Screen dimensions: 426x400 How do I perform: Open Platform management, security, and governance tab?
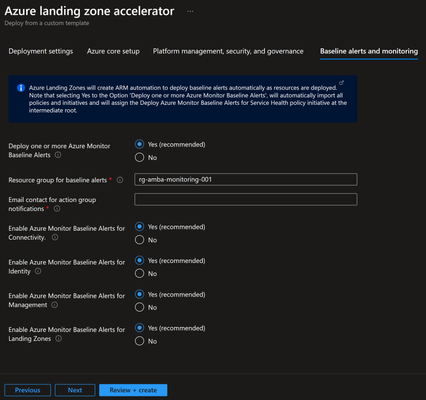(228, 51)
